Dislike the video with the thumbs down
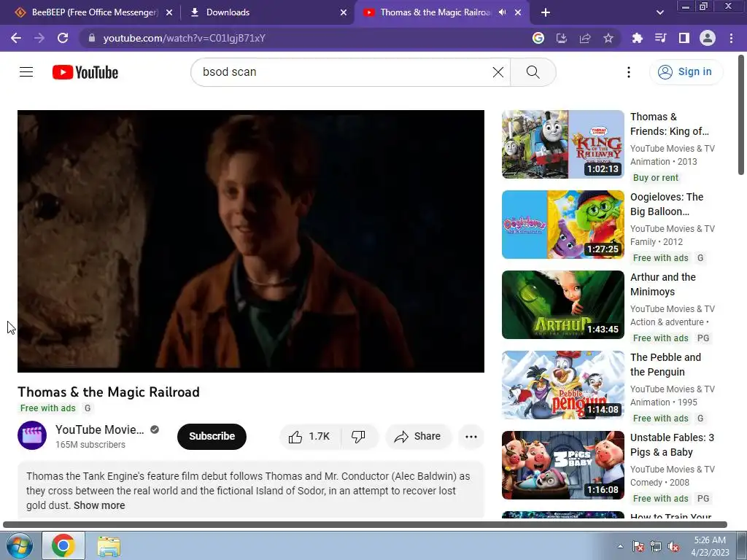747x560 pixels. [x=358, y=436]
